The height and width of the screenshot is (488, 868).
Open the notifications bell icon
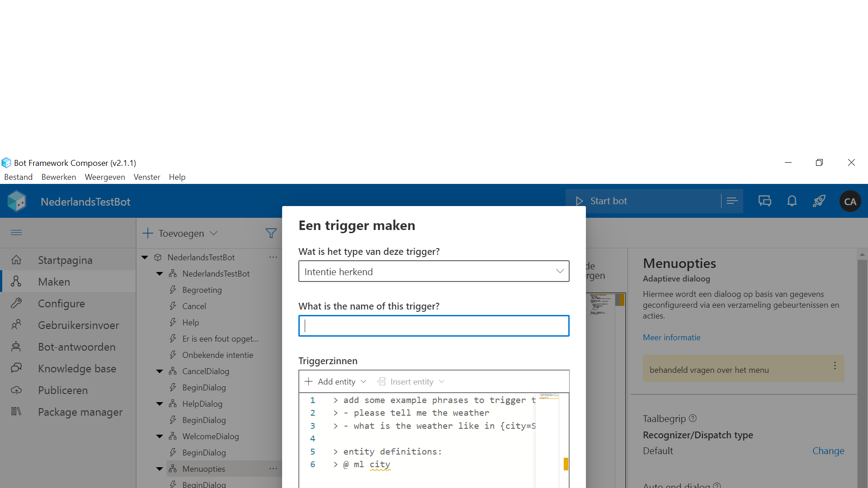pos(792,201)
